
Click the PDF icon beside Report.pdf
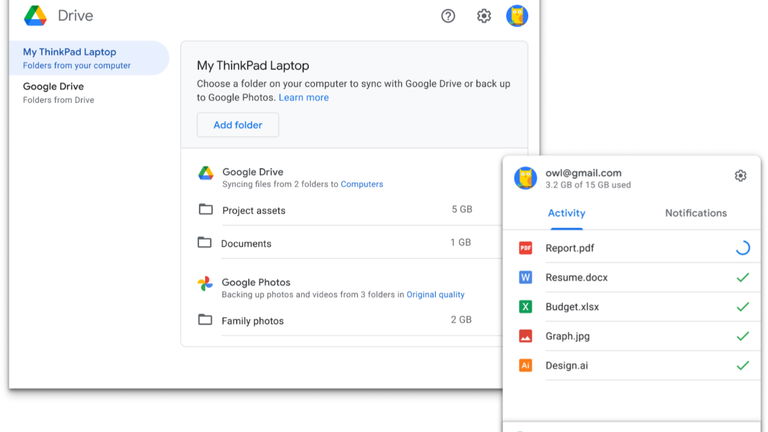(x=525, y=248)
